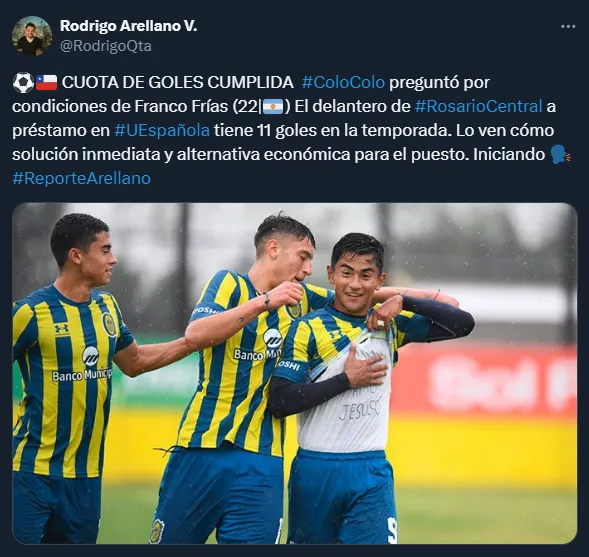Click the Chile flag emoji
This screenshot has height=557, width=589.
point(46,82)
